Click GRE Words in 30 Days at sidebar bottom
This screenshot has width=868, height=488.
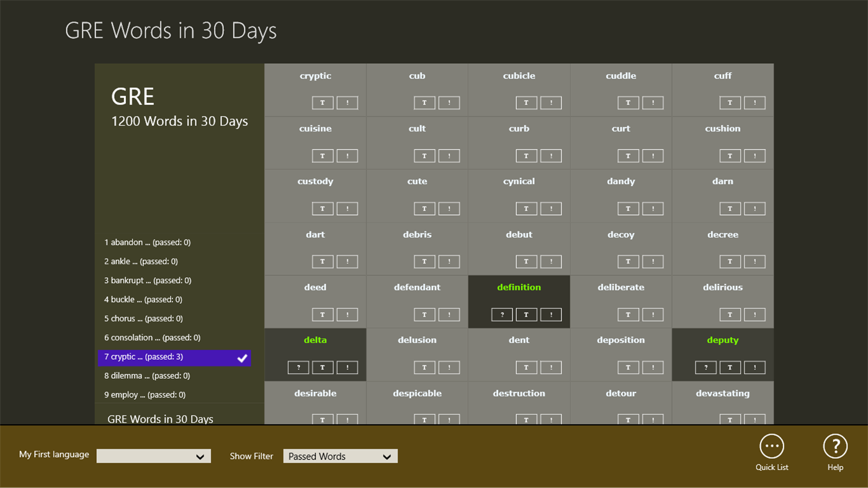pyautogui.click(x=160, y=419)
